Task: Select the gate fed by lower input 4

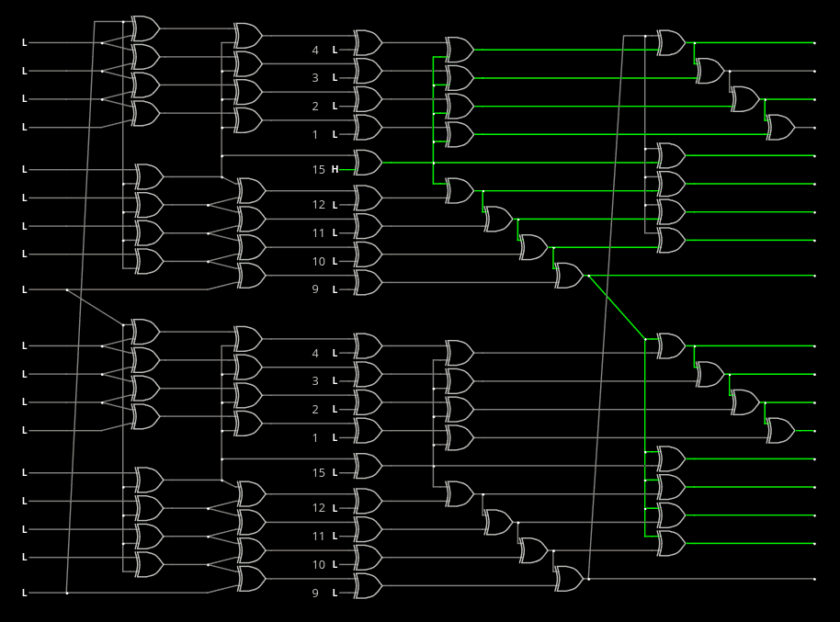Action: click(x=368, y=346)
